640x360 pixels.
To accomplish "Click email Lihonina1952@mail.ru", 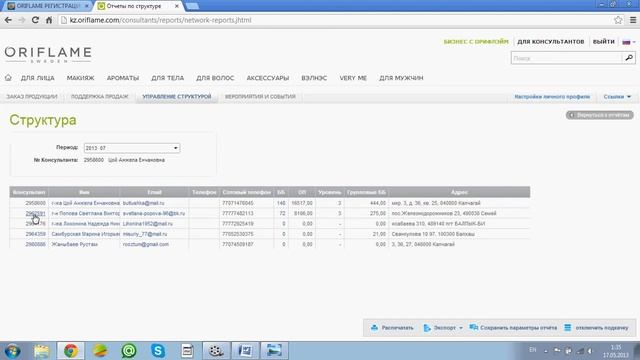I will click(x=147, y=224).
